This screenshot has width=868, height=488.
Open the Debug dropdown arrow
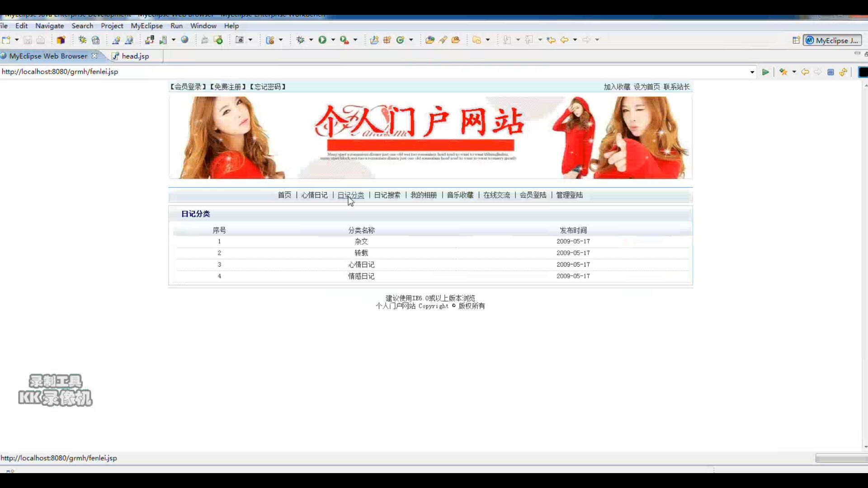(x=311, y=40)
